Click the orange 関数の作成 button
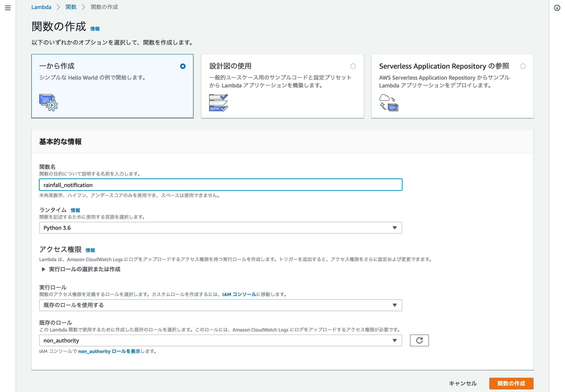The width and height of the screenshot is (565, 392). click(x=511, y=383)
